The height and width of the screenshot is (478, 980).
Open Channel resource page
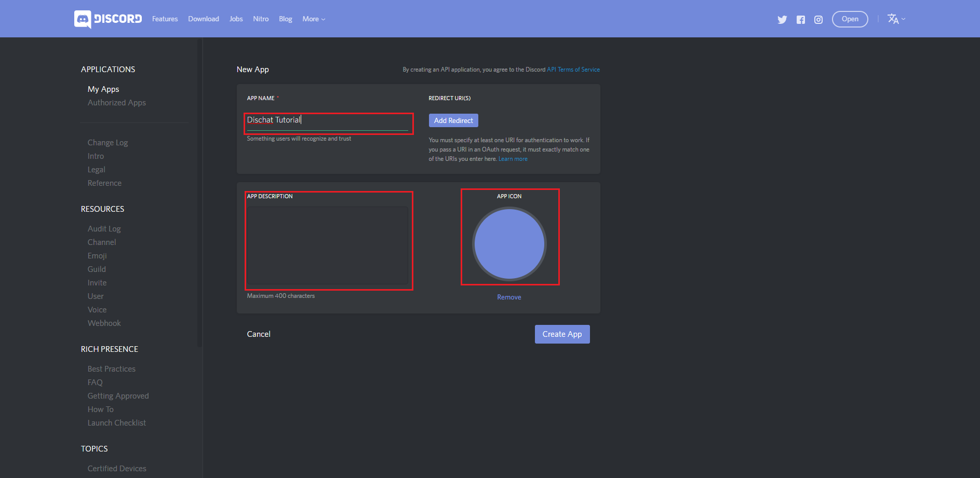[102, 242]
